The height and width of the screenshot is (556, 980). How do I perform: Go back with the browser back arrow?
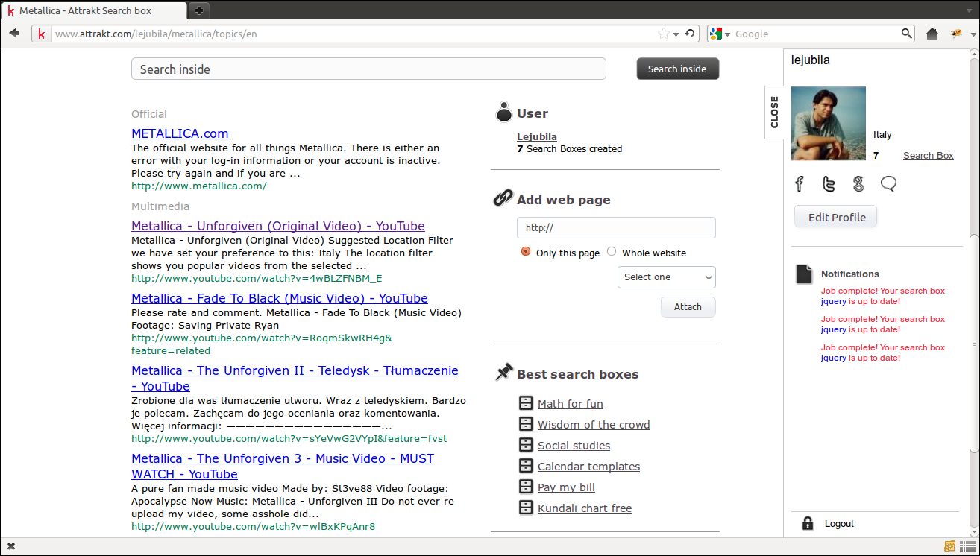coord(14,34)
